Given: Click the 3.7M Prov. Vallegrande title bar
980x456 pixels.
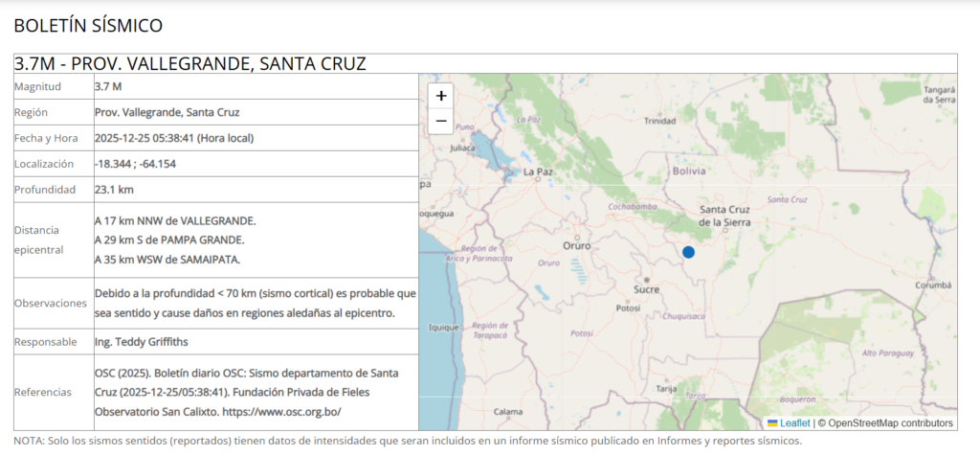Looking at the screenshot, I should point(189,64).
